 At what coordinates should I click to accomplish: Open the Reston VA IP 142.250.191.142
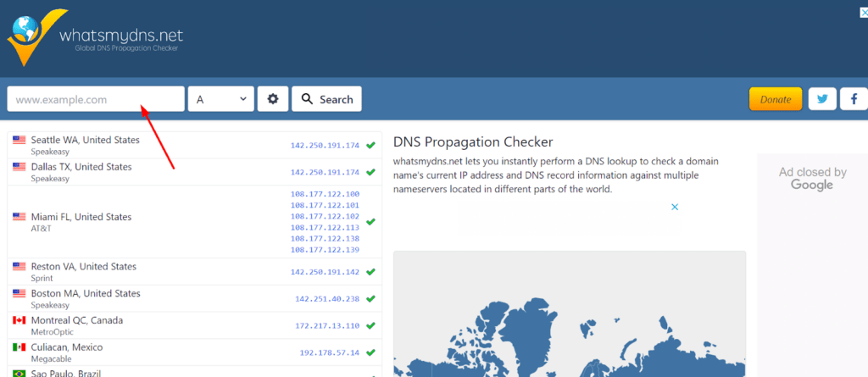pyautogui.click(x=325, y=272)
